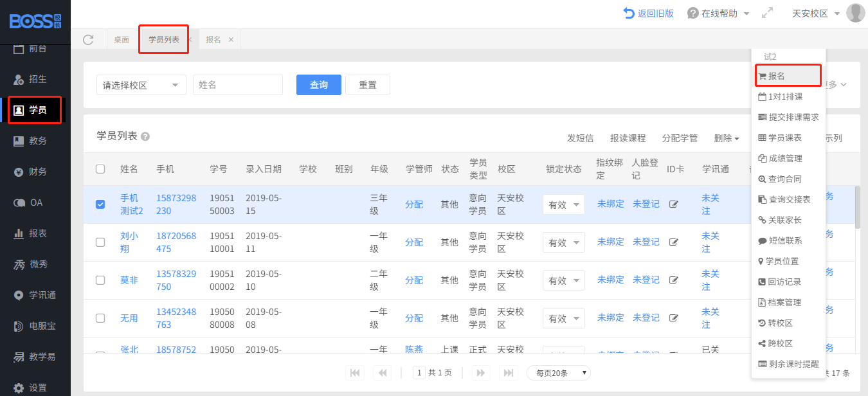Select 关联家长 in the context menu

788,220
